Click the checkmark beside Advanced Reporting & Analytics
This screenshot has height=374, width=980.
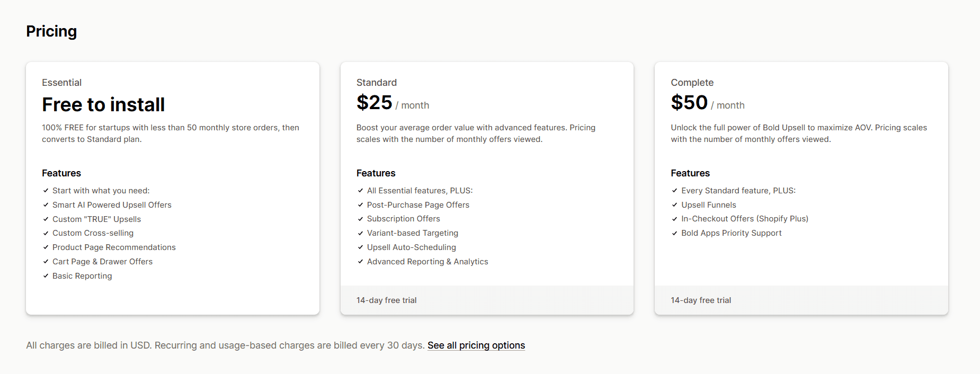(x=360, y=261)
